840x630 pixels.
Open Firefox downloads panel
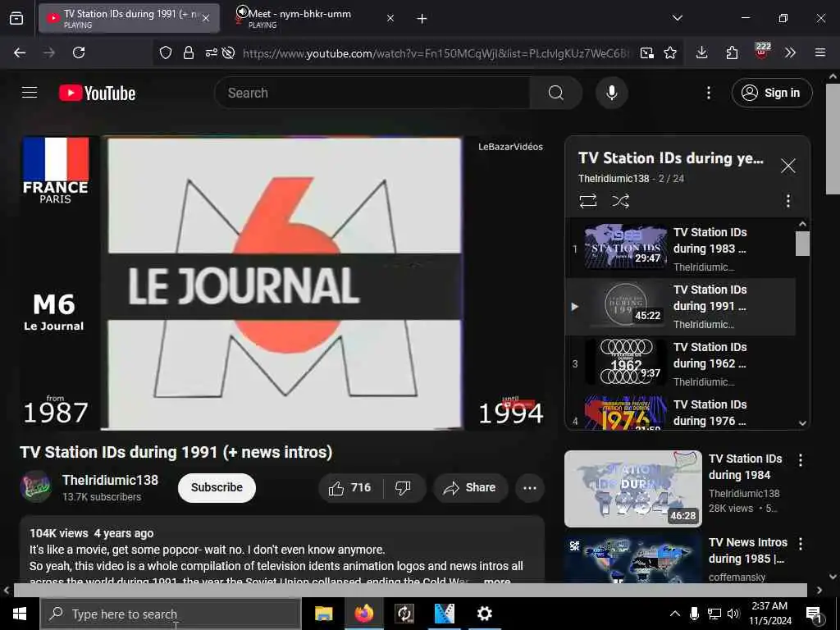[701, 52]
